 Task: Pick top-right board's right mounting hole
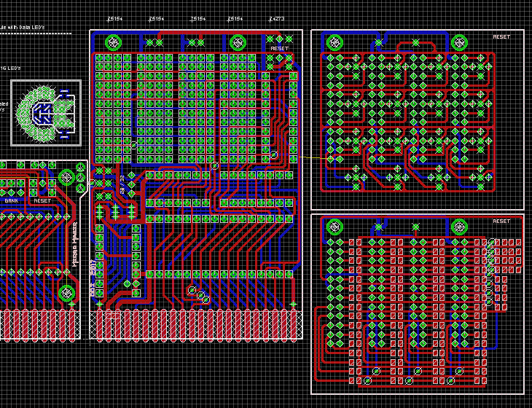(459, 43)
